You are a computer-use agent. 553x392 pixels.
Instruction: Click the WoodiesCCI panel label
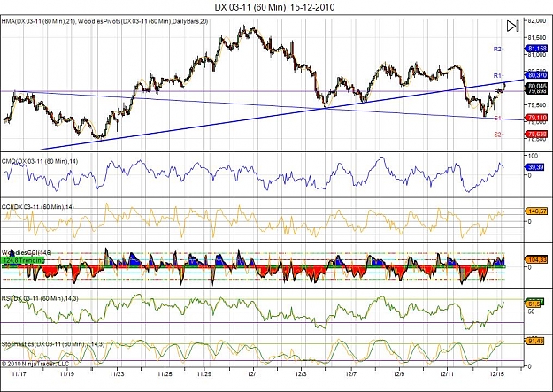click(x=27, y=252)
